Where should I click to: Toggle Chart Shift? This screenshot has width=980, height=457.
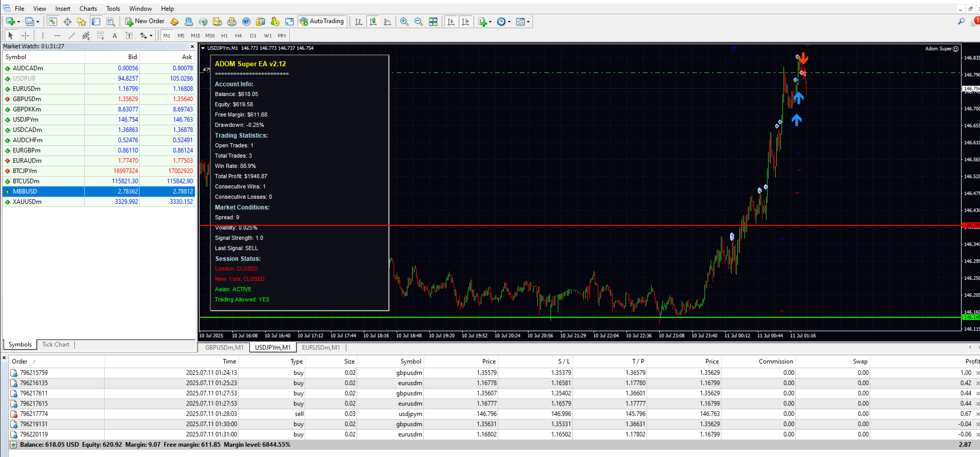click(x=465, y=22)
